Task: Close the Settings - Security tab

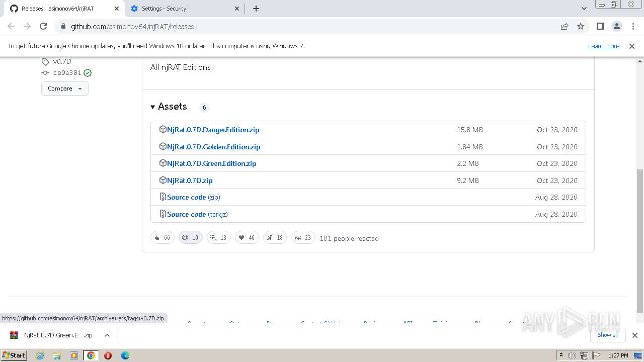Action: pos(237,9)
